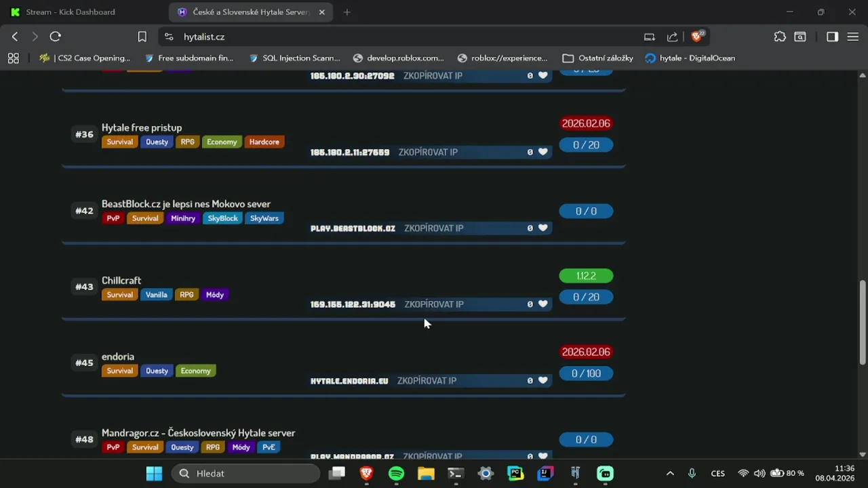Click the Windows Start button
868x488 pixels.
(x=155, y=473)
